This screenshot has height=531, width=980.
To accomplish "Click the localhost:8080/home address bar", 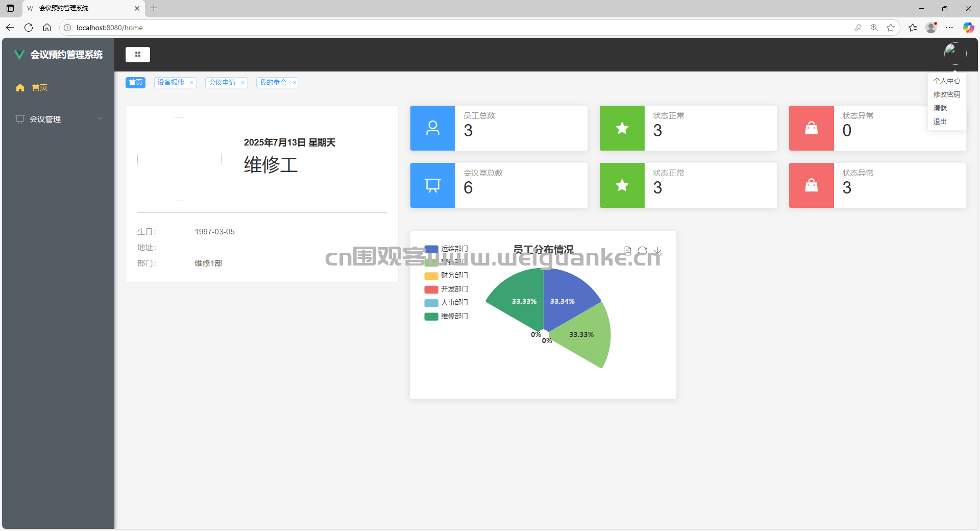I will coord(459,28).
